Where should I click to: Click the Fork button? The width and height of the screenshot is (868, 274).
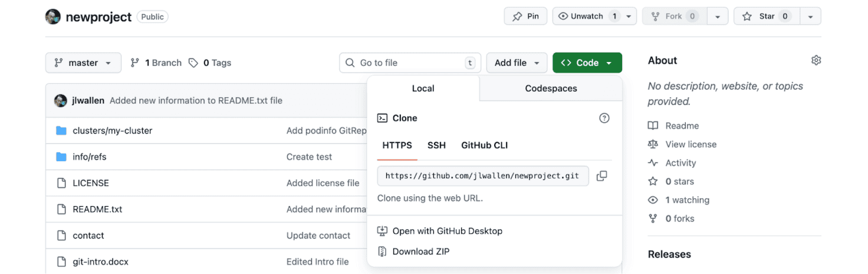click(x=673, y=17)
